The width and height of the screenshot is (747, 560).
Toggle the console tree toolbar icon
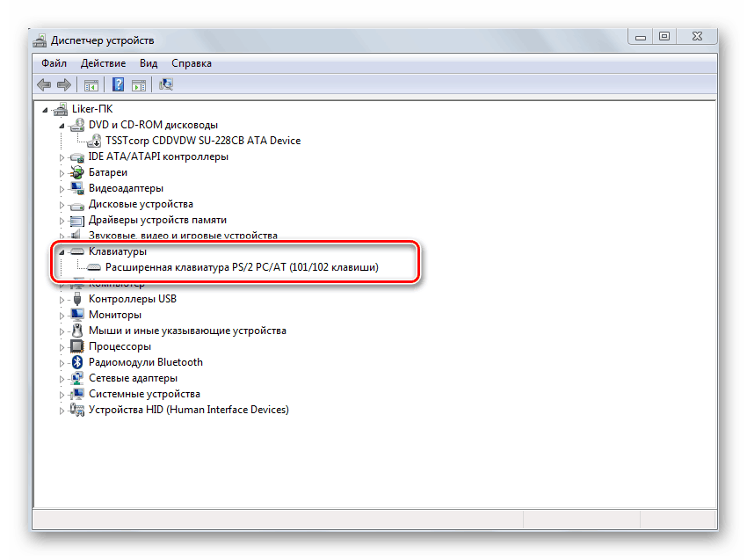[91, 85]
